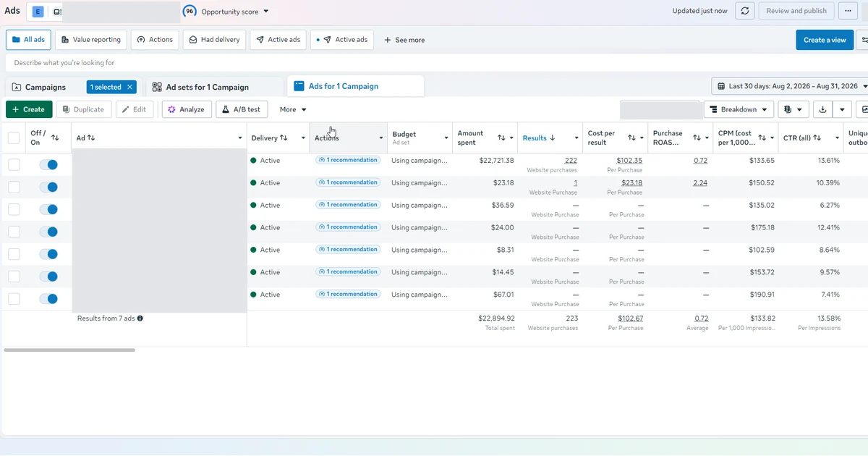Check the select-all ads header checkbox
Viewport: 868px width, 456px height.
14,138
